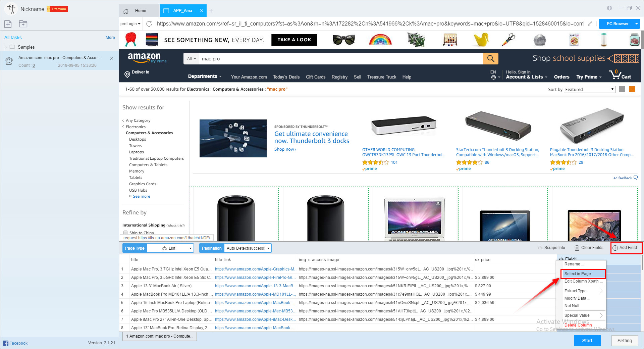The width and height of the screenshot is (644, 349).
Task: Click the PC Browser button
Action: click(617, 24)
